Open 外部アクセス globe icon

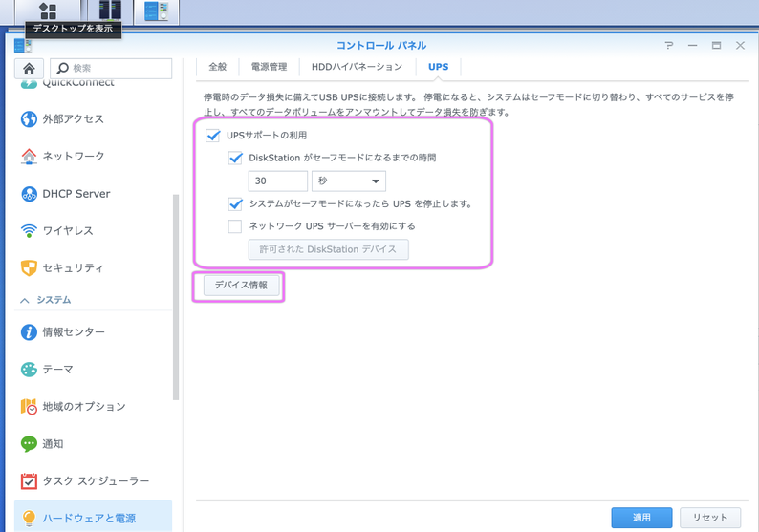pyautogui.click(x=29, y=119)
